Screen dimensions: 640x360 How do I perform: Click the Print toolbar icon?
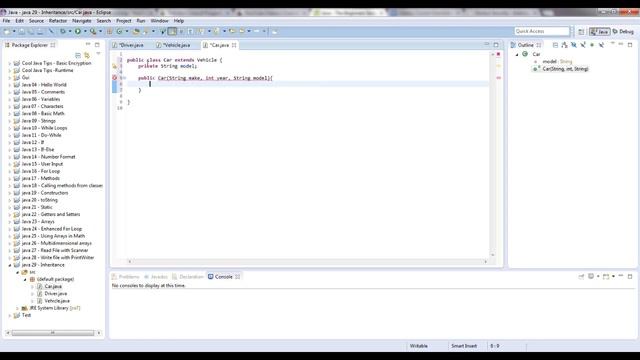pos(40,31)
